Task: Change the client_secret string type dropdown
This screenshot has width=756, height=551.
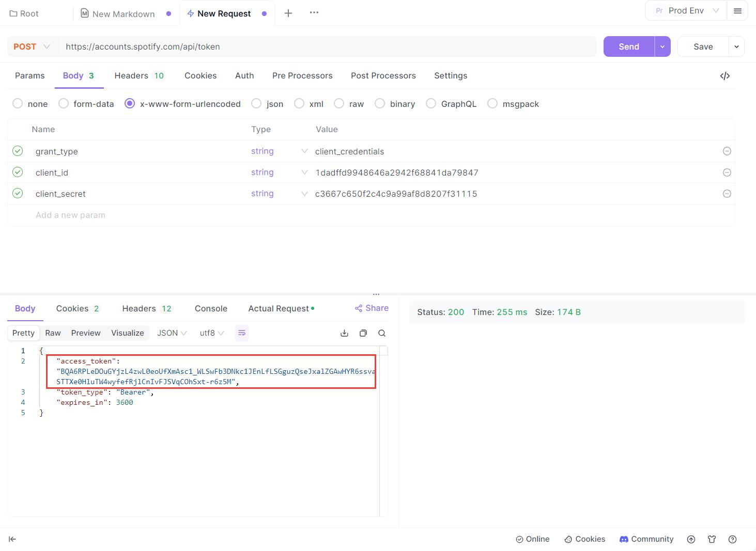Action: pyautogui.click(x=279, y=194)
